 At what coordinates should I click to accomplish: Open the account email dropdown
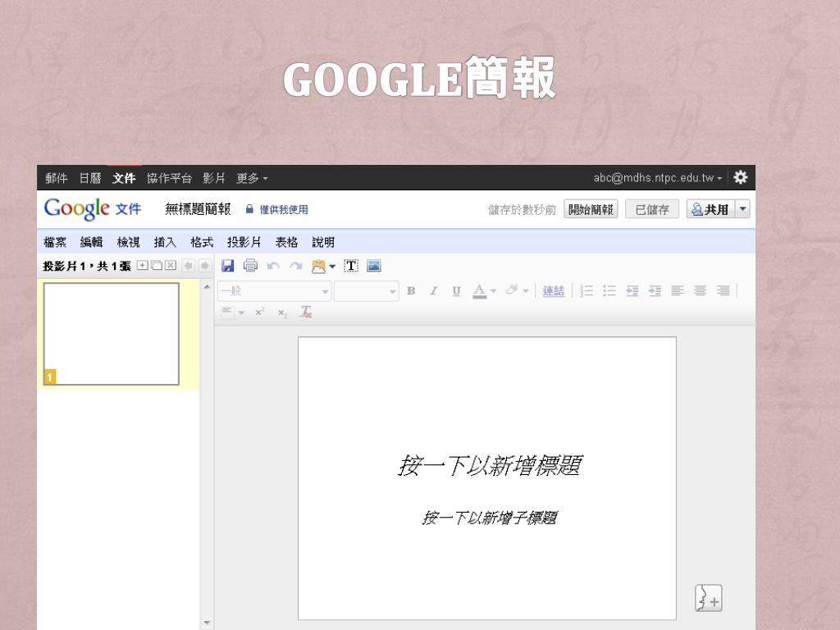pos(658,178)
